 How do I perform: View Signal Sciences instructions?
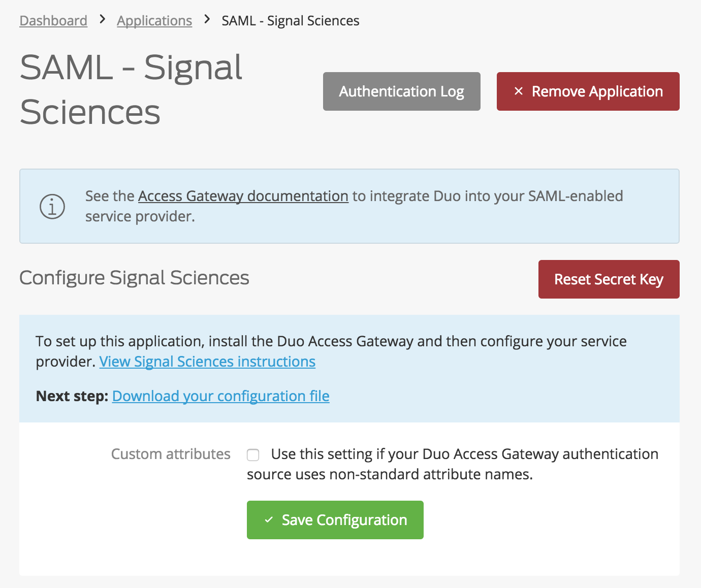pos(208,362)
